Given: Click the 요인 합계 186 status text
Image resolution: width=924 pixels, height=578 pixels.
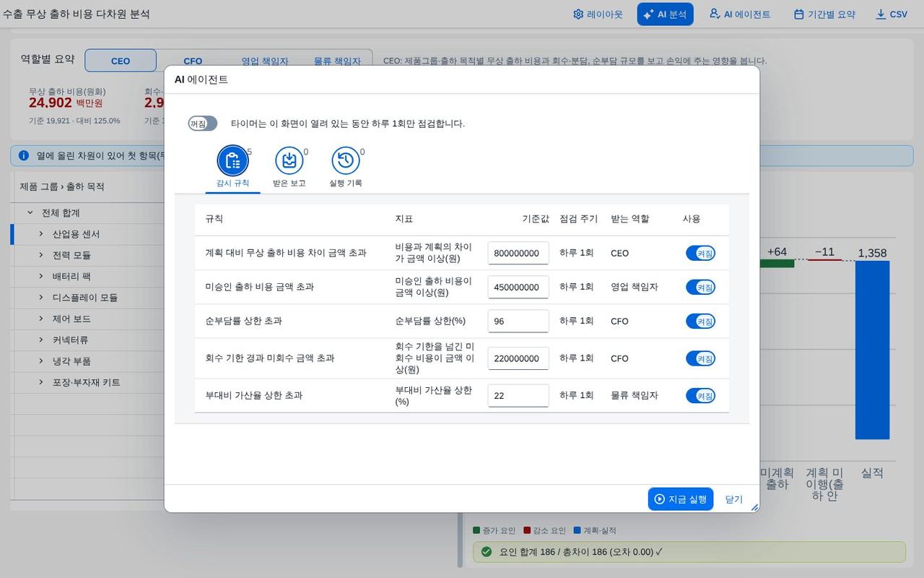Looking at the screenshot, I should point(581,552).
